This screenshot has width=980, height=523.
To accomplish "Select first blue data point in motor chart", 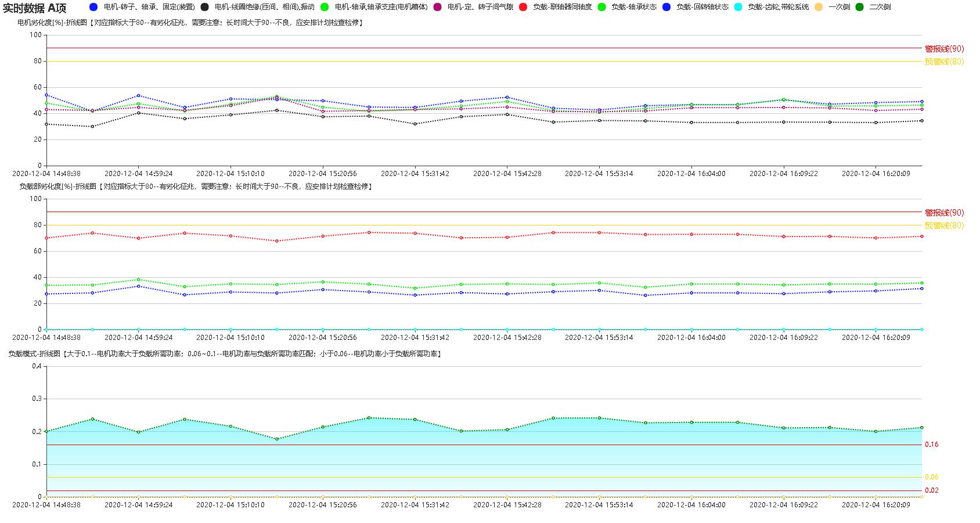I will tap(46, 95).
